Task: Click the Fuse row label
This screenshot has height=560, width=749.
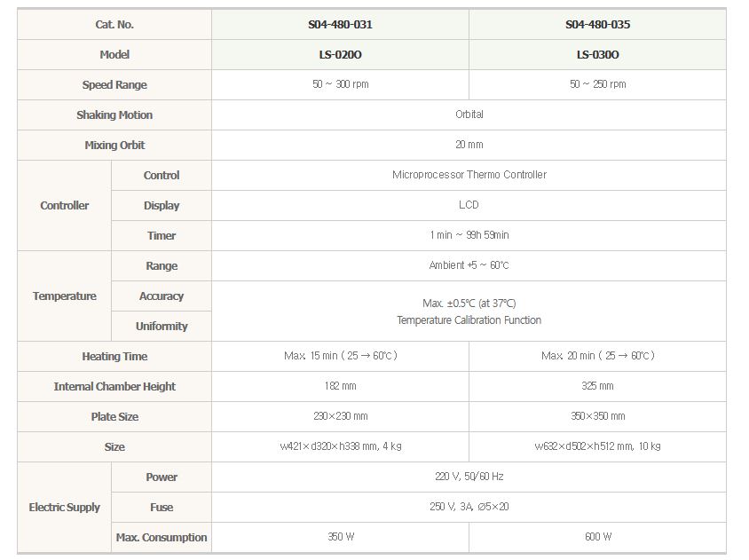Action: coord(162,508)
